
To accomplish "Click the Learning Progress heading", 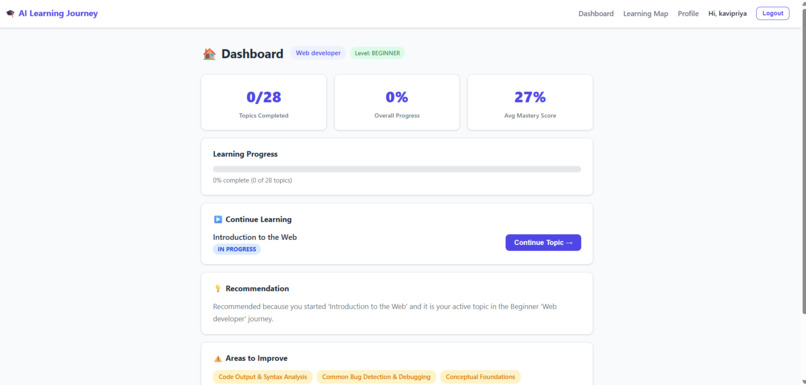I will 245,154.
